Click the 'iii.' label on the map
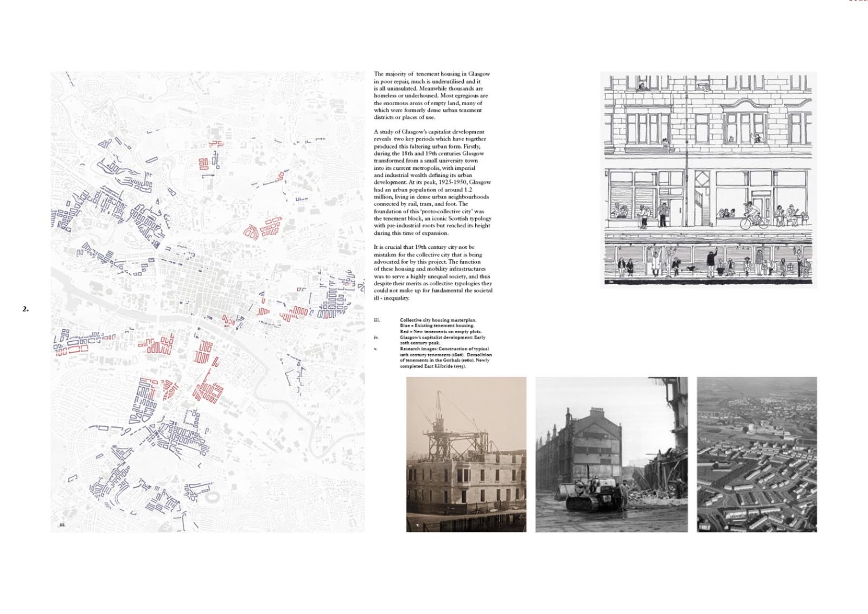 pos(62,525)
